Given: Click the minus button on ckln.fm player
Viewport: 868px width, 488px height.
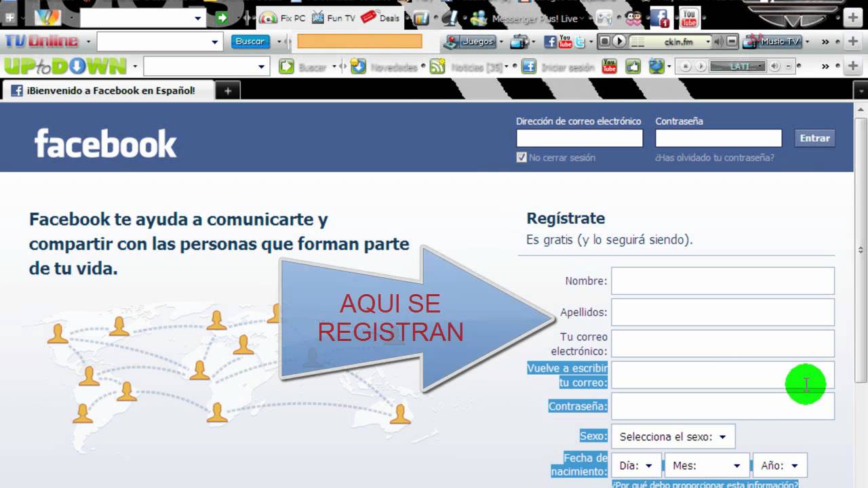Looking at the screenshot, I should click(732, 42).
